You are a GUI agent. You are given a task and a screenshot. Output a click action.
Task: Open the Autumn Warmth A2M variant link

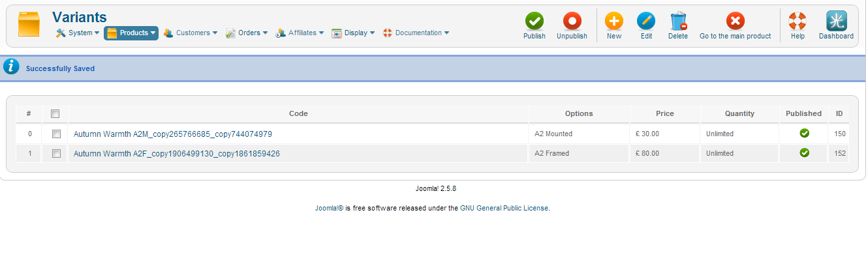click(x=173, y=134)
